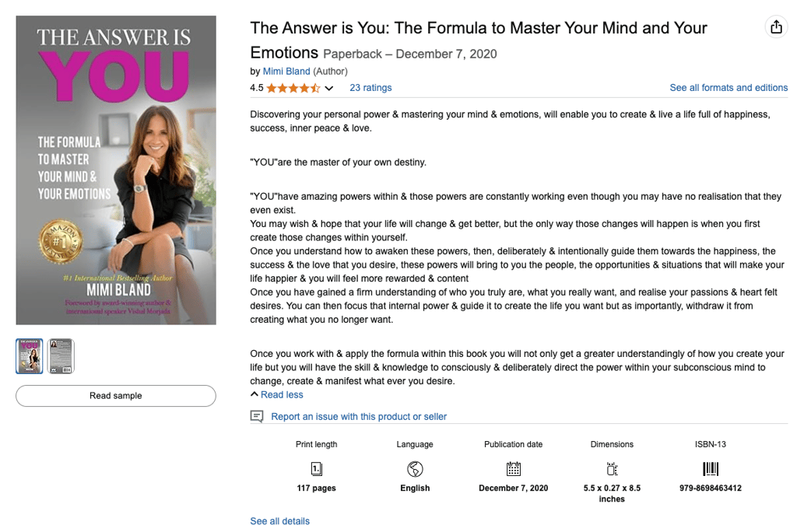Click the Publication date calendar icon
Viewport: 797px width, 532px height.
point(514,468)
